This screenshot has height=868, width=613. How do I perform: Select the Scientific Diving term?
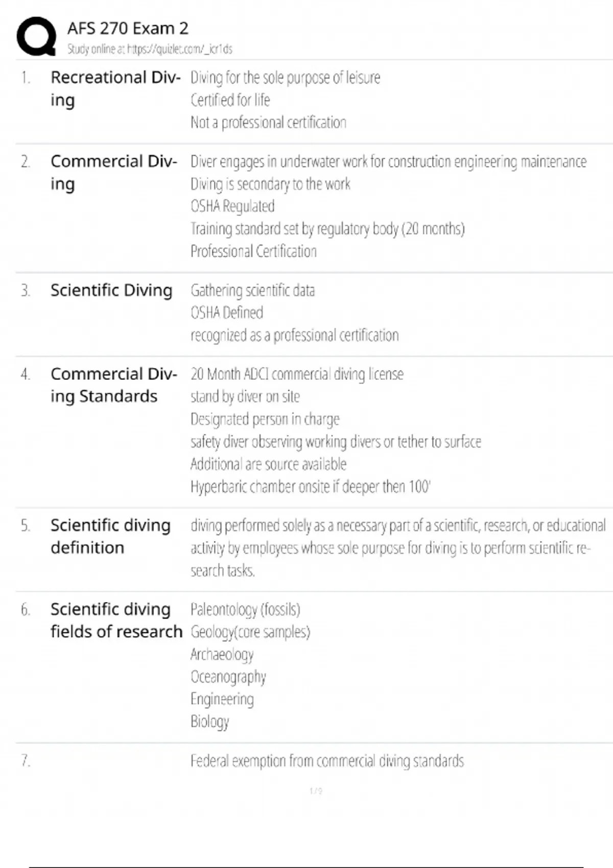pyautogui.click(x=111, y=290)
